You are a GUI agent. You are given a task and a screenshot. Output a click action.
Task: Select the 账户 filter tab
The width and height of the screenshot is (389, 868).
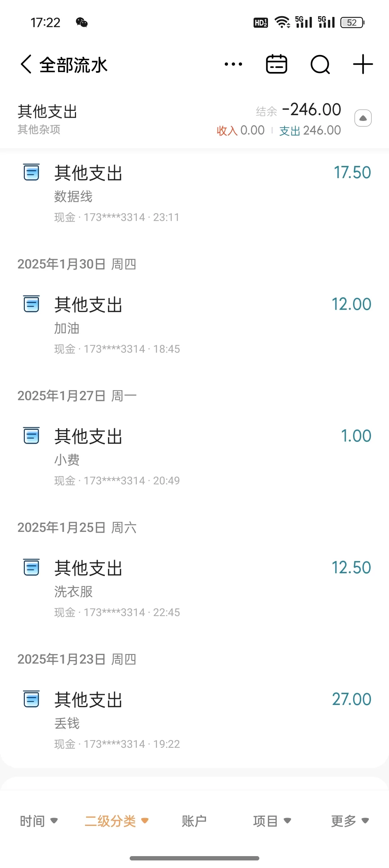[194, 821]
